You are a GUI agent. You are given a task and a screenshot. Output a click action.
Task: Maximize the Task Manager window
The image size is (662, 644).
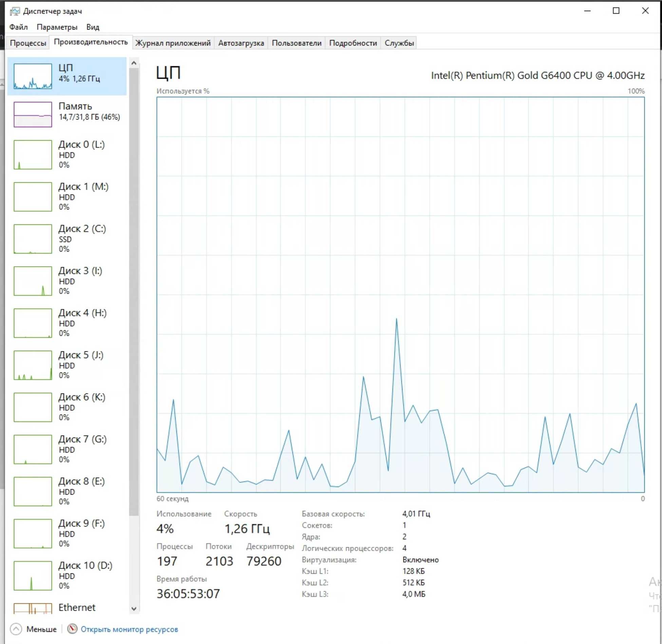(616, 11)
